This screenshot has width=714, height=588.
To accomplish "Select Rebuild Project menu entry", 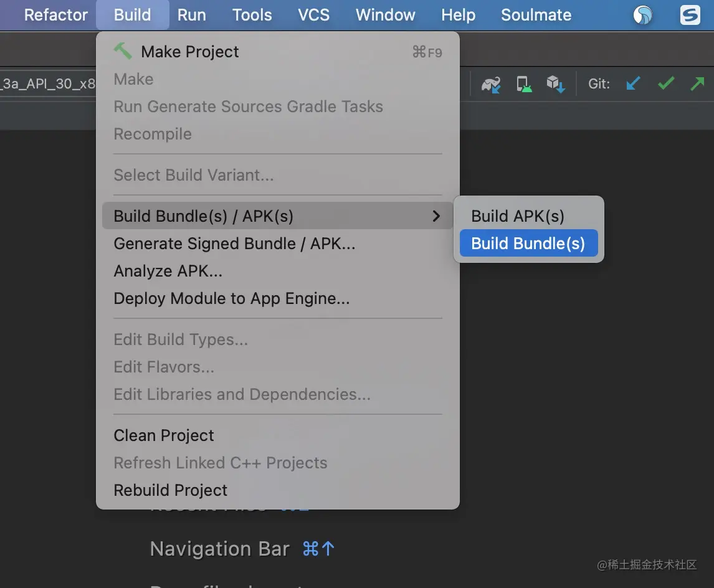I will (x=278, y=490).
